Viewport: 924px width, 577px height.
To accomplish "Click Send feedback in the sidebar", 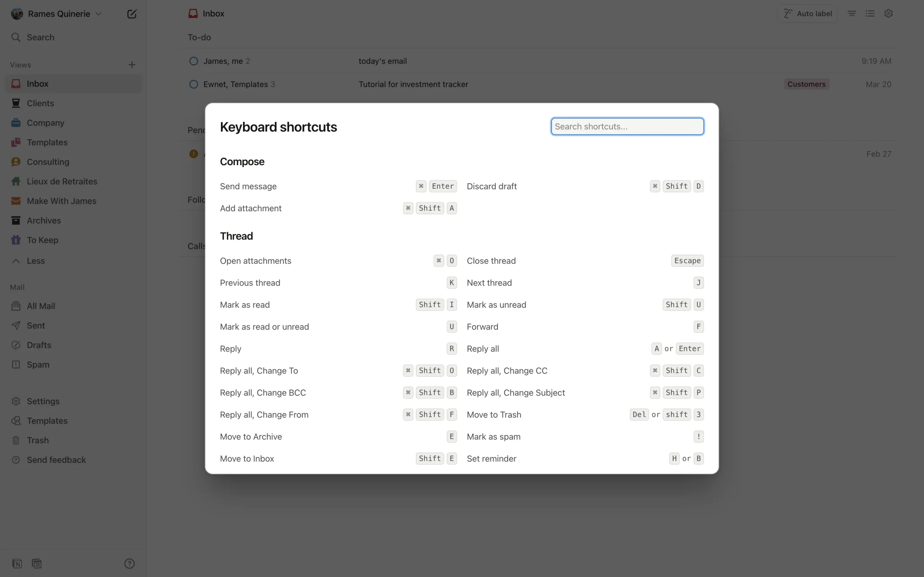I will [56, 460].
